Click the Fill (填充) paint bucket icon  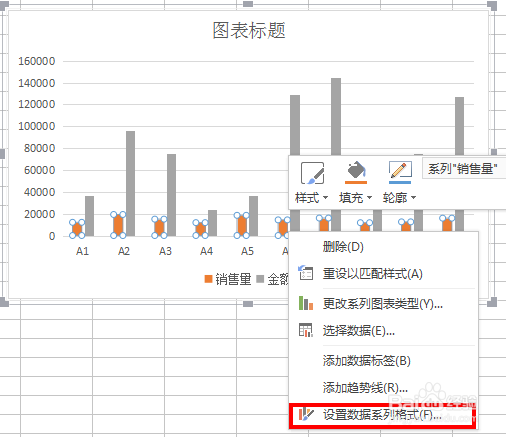tap(356, 172)
